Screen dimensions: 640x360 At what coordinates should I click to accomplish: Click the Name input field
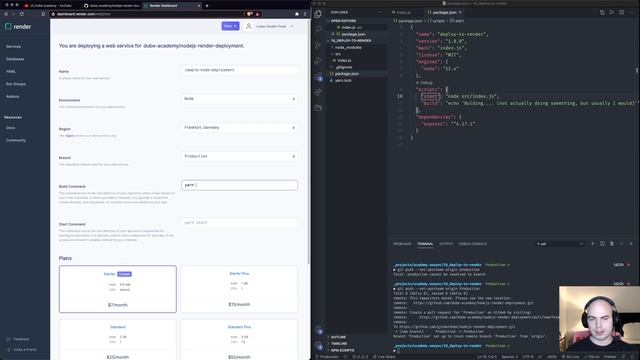[x=240, y=70]
